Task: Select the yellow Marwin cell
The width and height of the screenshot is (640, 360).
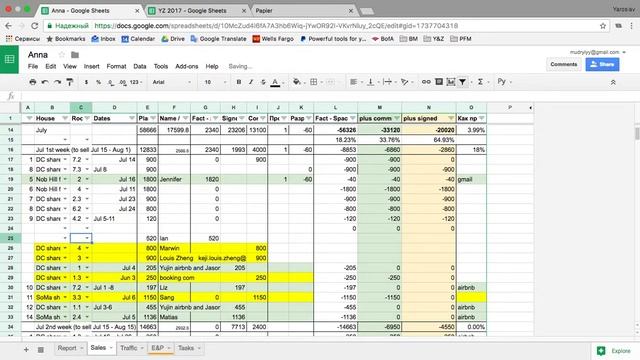Action: coord(174,248)
